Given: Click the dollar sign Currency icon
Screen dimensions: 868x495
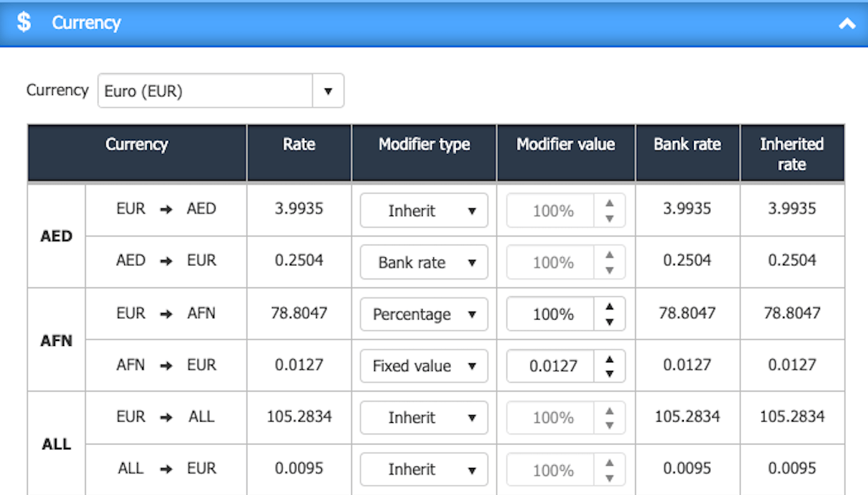Looking at the screenshot, I should (24, 22).
